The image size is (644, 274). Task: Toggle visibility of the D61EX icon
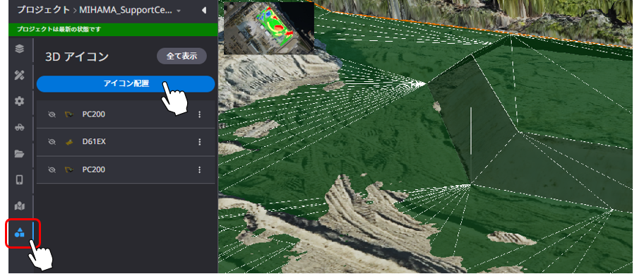tap(52, 142)
